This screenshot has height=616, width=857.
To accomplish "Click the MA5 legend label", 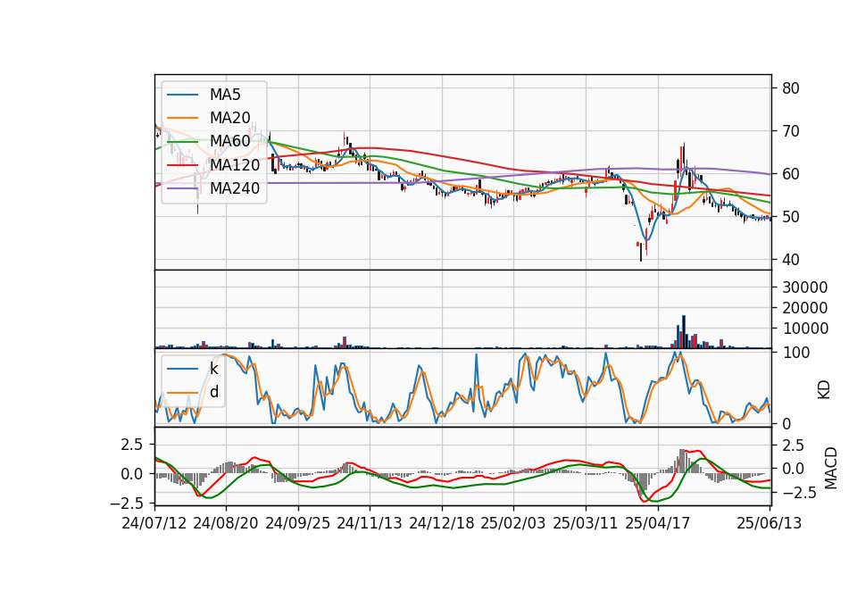I will coord(225,95).
